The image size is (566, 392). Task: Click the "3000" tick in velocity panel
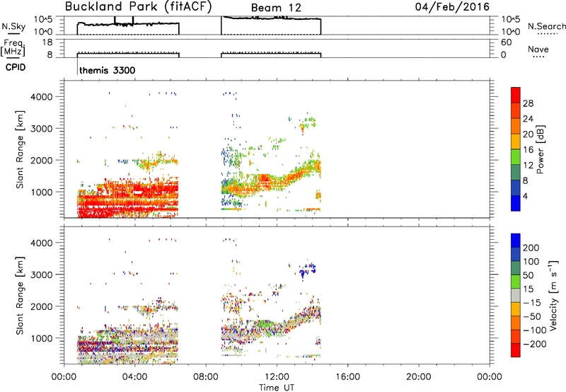[42, 275]
